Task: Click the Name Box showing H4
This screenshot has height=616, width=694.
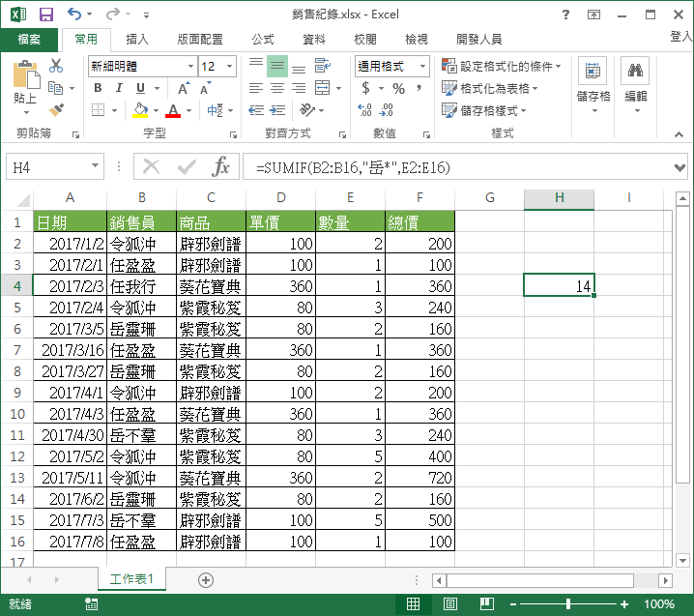Action: click(x=46, y=166)
